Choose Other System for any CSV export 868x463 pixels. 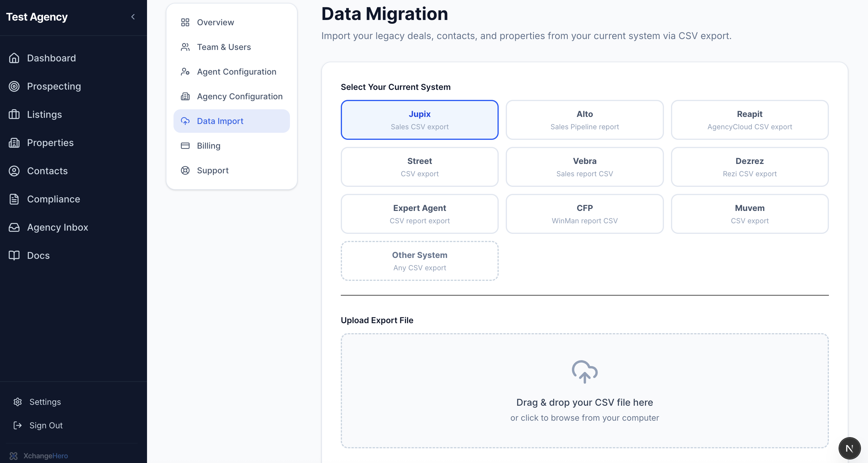click(x=419, y=261)
